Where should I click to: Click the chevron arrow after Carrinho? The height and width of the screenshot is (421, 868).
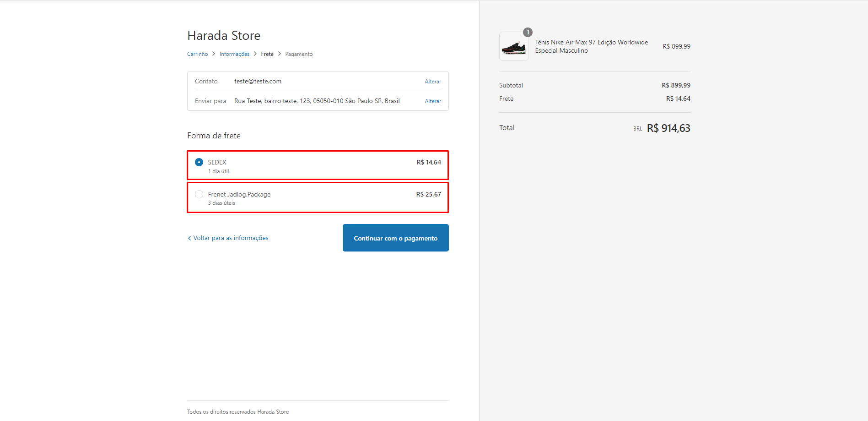[214, 54]
